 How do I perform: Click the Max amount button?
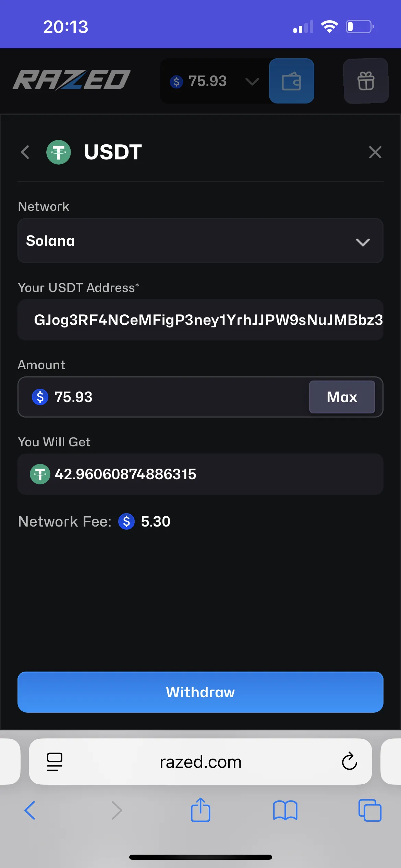342,397
